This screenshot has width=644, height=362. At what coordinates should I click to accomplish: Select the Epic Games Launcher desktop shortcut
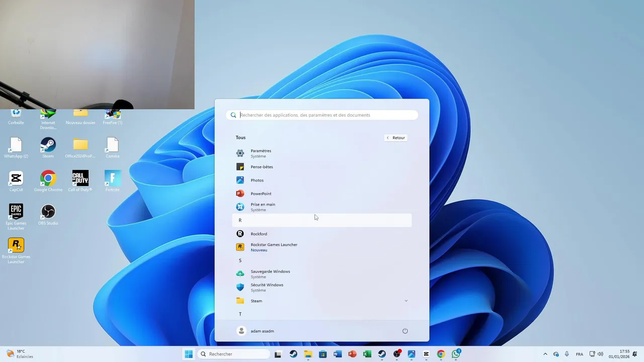[x=16, y=217]
